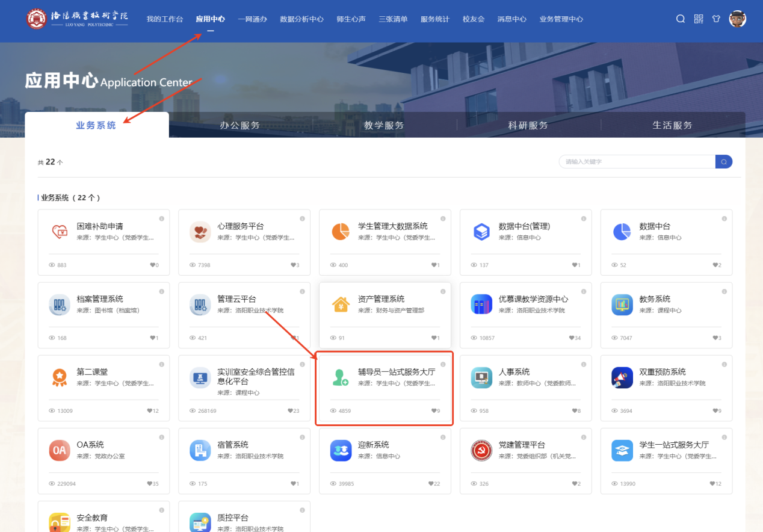Toggle the heart on 迎新系统 card

pos(431,484)
